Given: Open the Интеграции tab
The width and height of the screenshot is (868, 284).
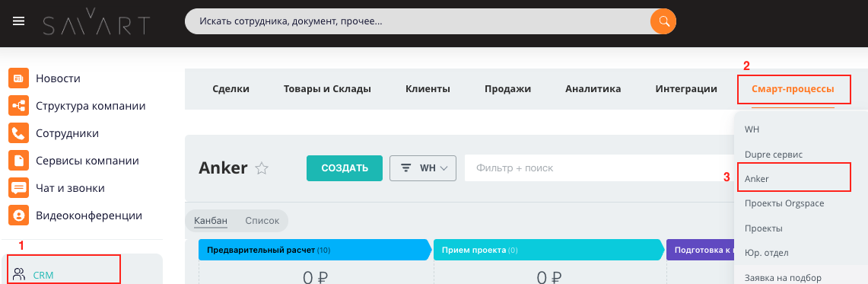Looking at the screenshot, I should tap(686, 89).
